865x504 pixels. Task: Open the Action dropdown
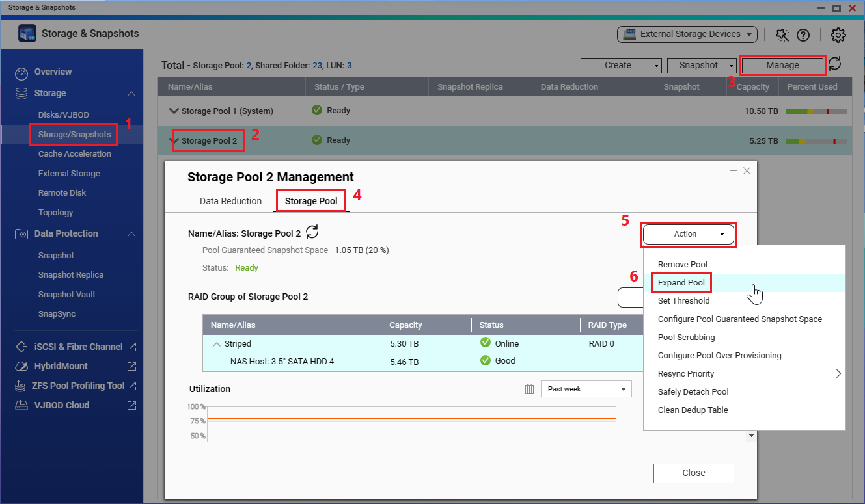pos(689,234)
